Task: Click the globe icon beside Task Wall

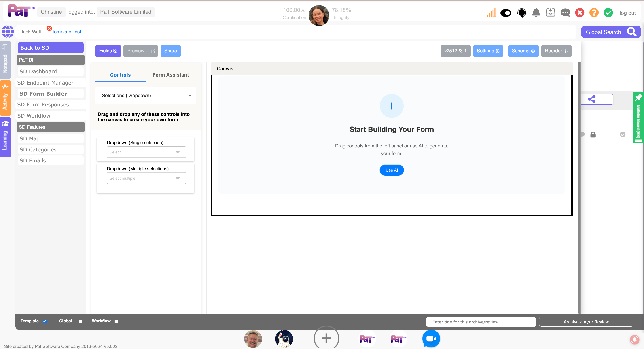Action: coord(8,32)
